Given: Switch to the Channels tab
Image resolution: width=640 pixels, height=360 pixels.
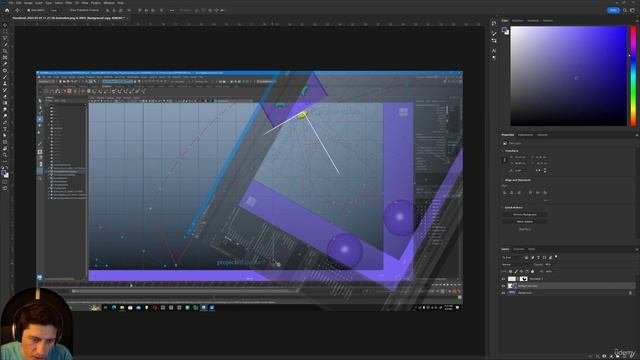Looking at the screenshot, I should pos(518,249).
